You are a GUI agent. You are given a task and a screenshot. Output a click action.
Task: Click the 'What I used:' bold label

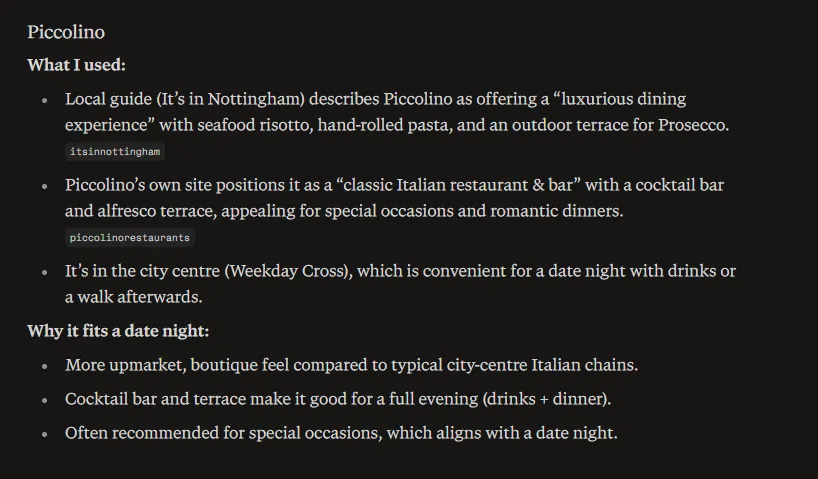(76, 65)
